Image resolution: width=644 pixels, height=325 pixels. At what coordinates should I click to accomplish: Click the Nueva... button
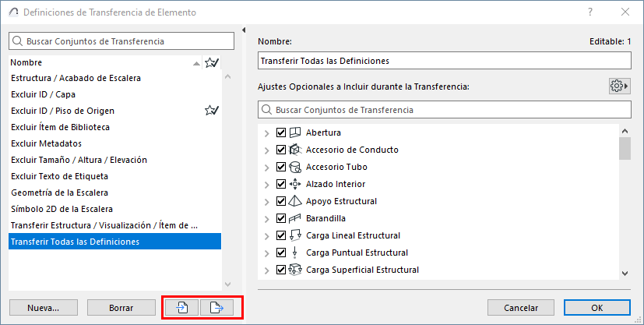pos(44,307)
